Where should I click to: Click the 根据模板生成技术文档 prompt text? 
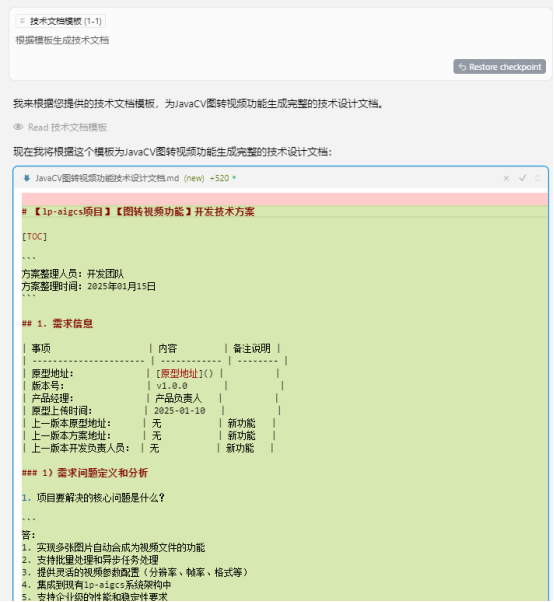pyautogui.click(x=62, y=40)
